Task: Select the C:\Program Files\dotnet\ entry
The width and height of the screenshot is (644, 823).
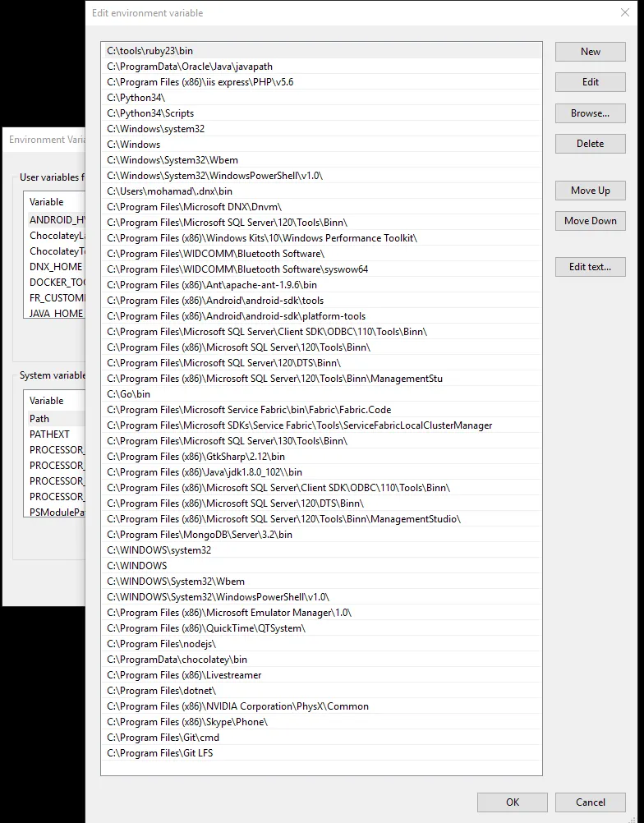Action: tap(321, 691)
